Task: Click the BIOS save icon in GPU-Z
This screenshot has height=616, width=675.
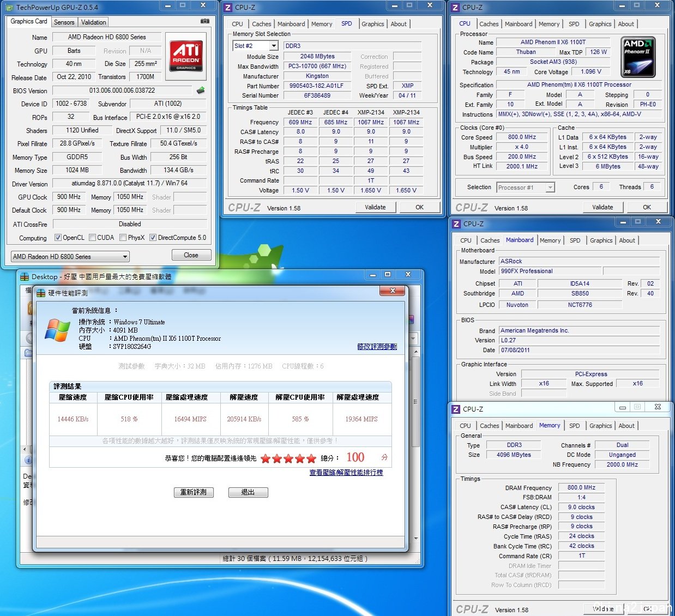Action: pos(201,90)
